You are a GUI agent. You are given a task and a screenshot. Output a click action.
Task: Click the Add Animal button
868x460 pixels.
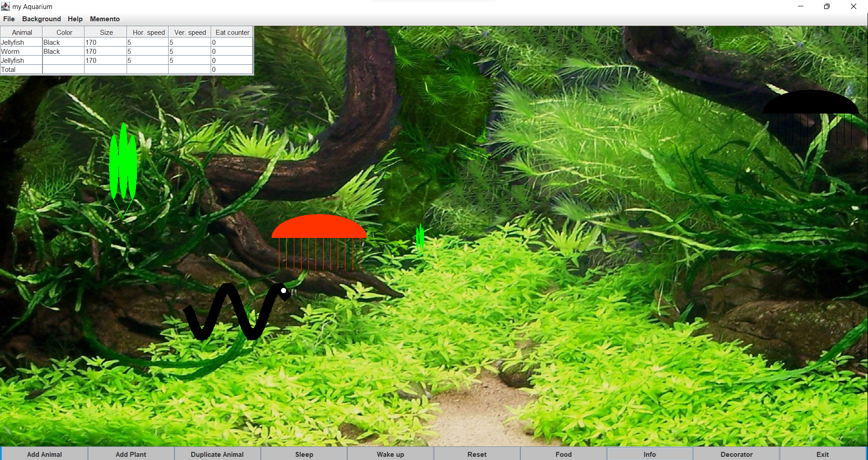[x=44, y=454]
